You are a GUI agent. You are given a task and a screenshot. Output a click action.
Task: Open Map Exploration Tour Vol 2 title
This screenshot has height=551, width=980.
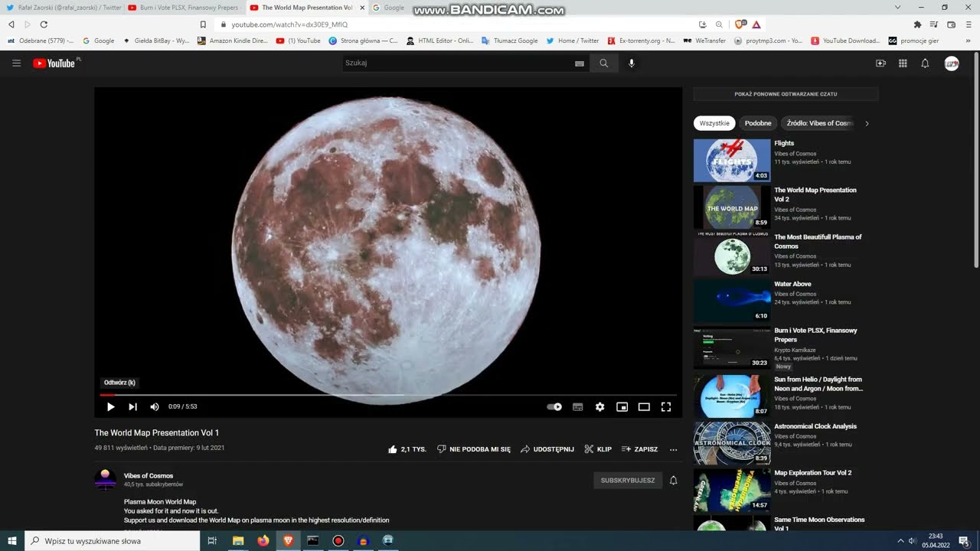813,473
